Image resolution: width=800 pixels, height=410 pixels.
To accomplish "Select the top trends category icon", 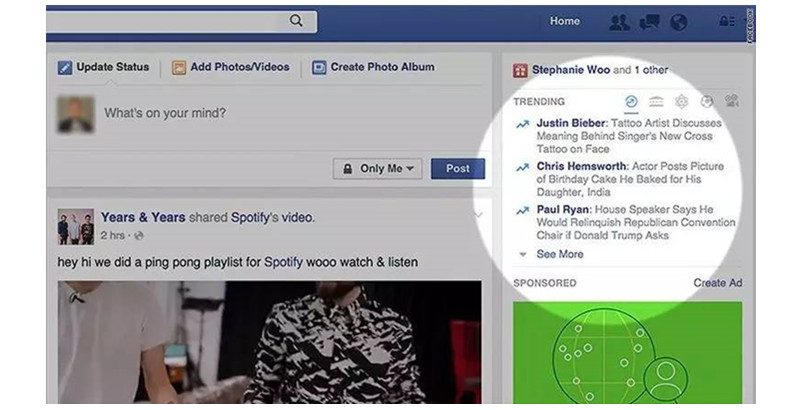I will click(631, 101).
